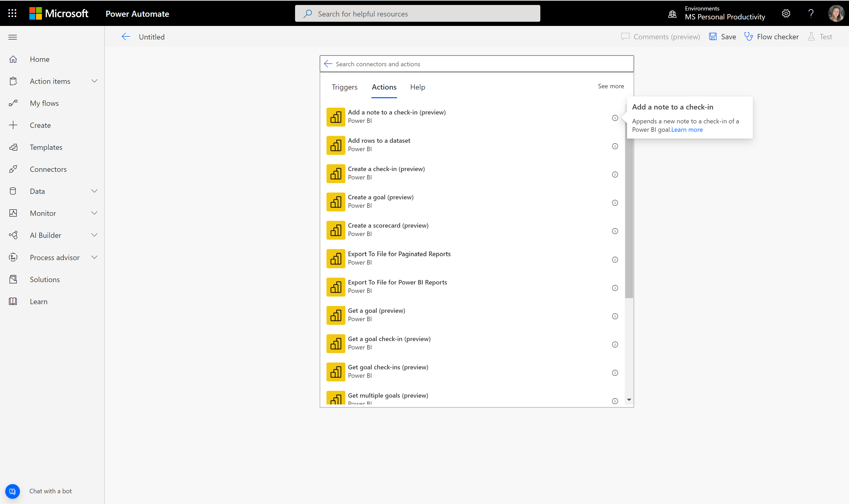Click the Export To File for Paginated Reports icon

coord(335,259)
